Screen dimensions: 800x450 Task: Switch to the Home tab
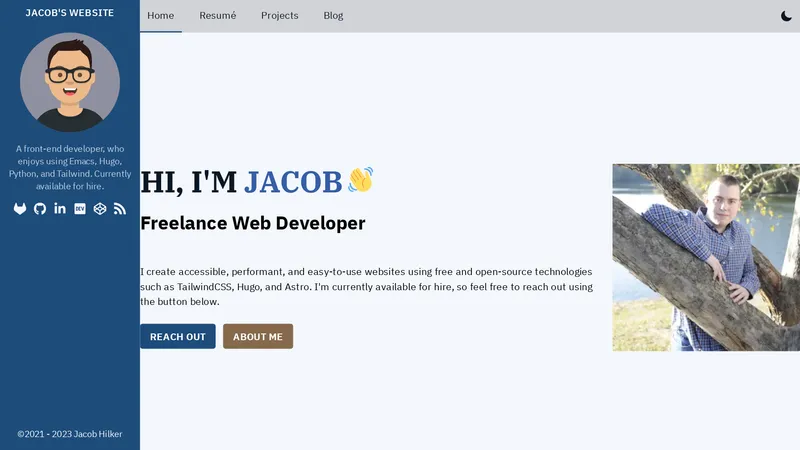click(x=160, y=16)
